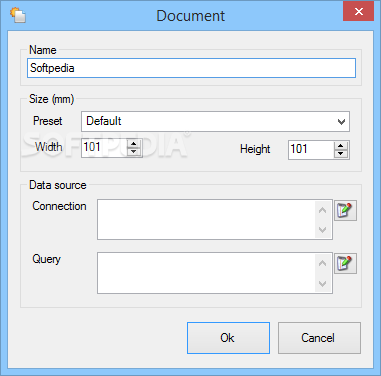Click inside the Width value field

tap(104, 147)
